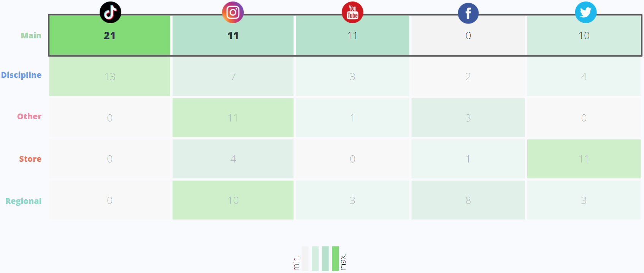
Task: Click the max green legend swatch
Action: 335,258
